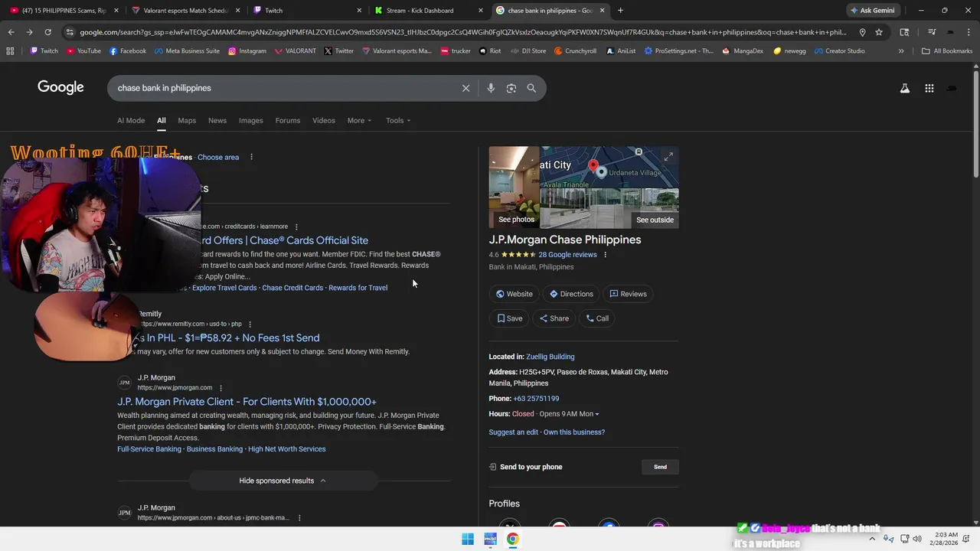Save the J.P.Morgan Chase place
The height and width of the screenshot is (551, 980).
pyautogui.click(x=510, y=318)
